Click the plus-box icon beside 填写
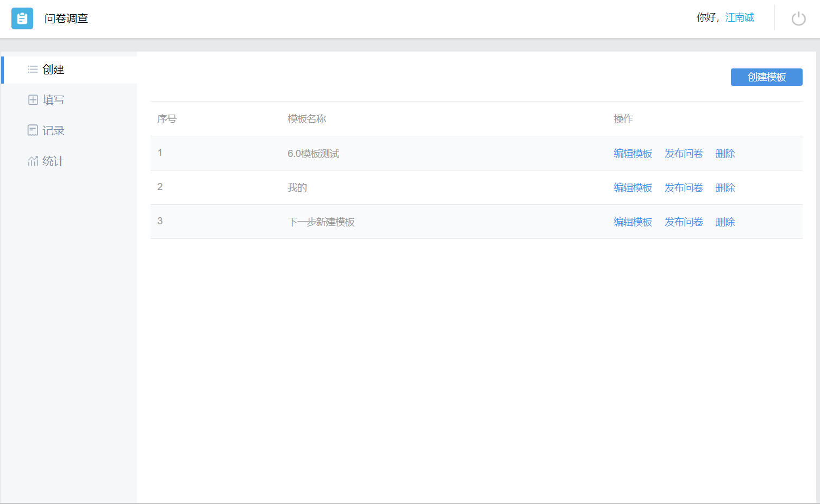This screenshot has width=820, height=504. tap(33, 100)
